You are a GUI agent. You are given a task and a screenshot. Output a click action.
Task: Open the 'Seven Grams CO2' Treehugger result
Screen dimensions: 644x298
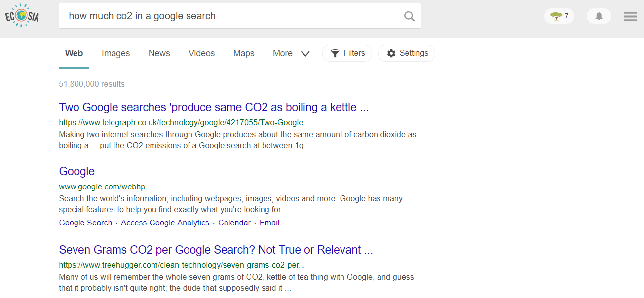pyautogui.click(x=216, y=250)
